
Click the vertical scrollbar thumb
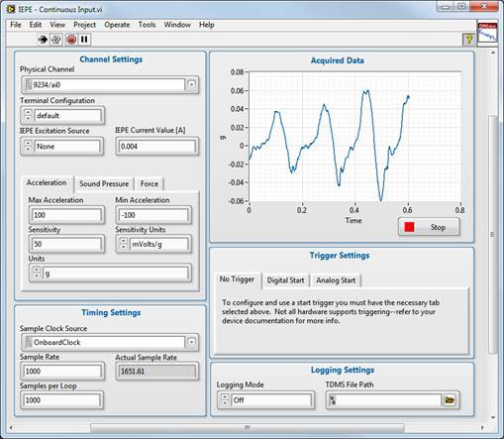(x=492, y=235)
